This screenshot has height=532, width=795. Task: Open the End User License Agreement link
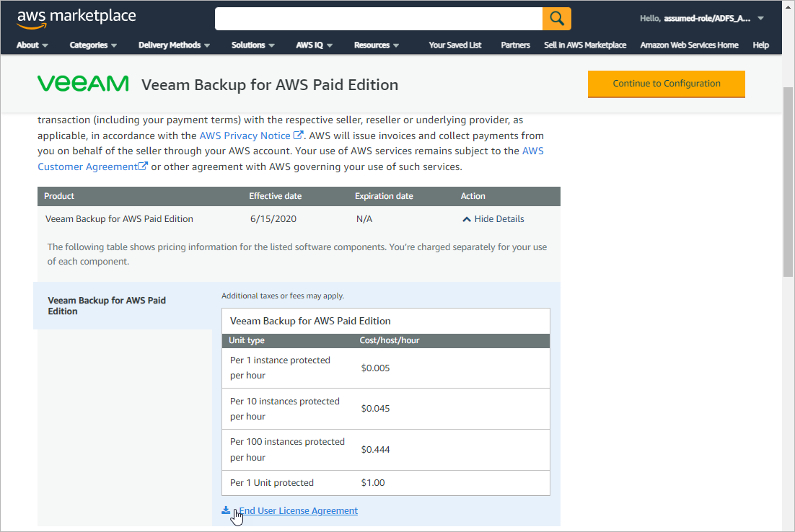299,510
